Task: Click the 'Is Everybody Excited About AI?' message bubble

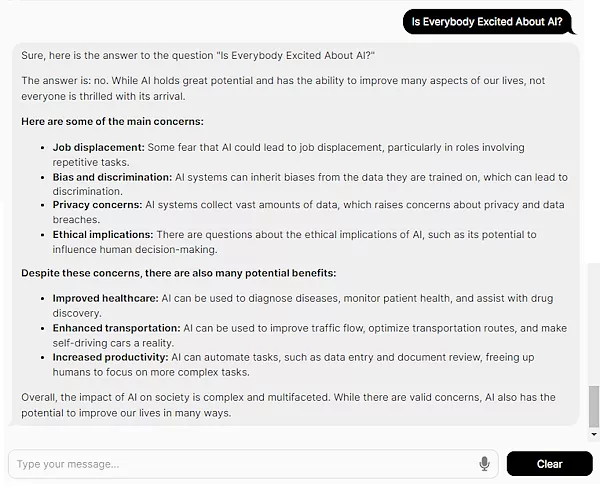Action: pyautogui.click(x=487, y=21)
